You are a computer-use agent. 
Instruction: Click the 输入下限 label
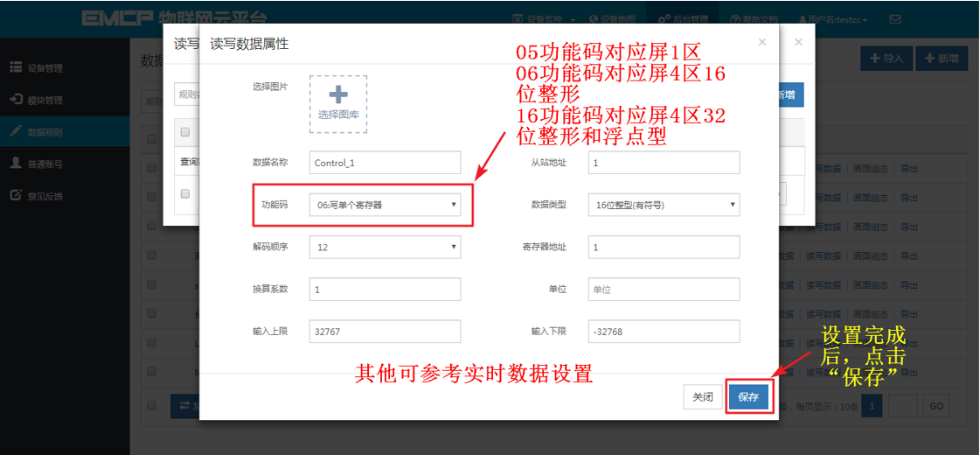[549, 332]
